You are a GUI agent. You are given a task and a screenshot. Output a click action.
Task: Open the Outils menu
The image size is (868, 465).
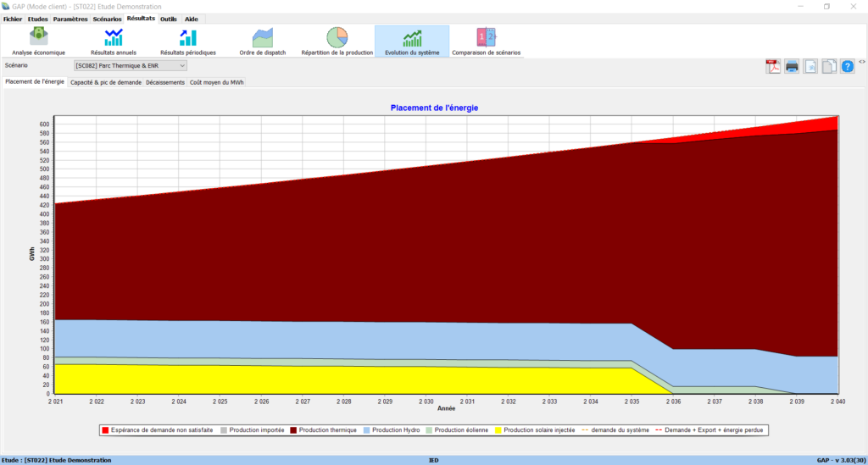[x=169, y=19]
